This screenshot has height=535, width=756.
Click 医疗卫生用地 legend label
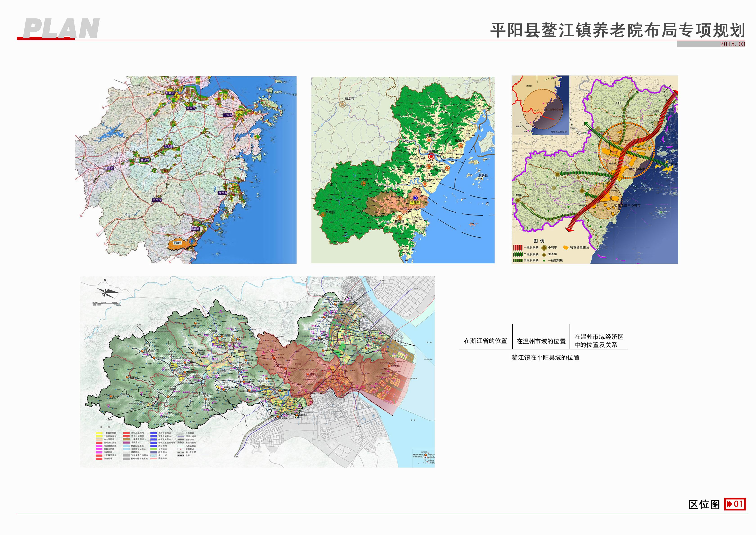138,433
